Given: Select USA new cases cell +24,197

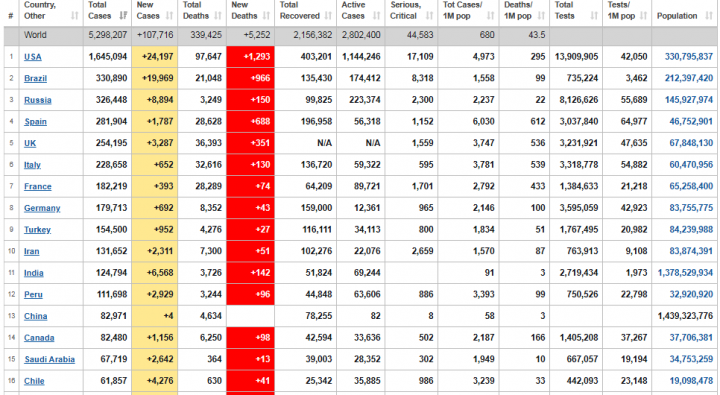Looking at the screenshot, I should pyautogui.click(x=155, y=57).
